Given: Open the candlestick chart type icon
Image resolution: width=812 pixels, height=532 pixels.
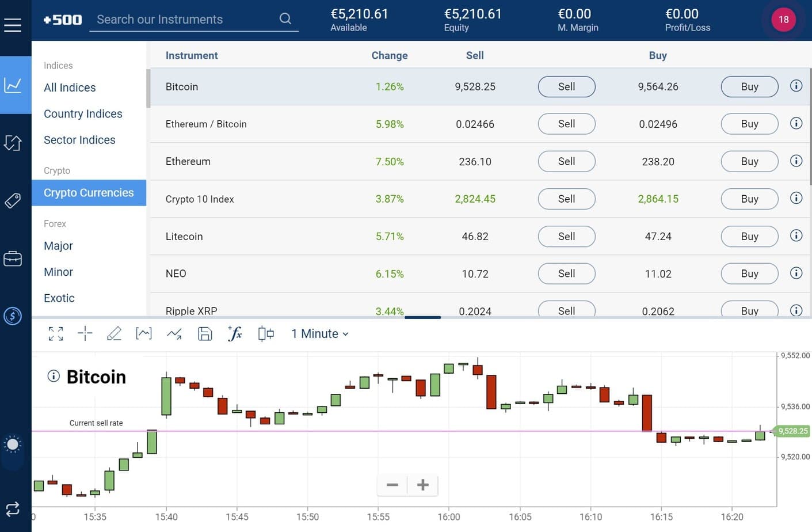Looking at the screenshot, I should click(x=266, y=333).
